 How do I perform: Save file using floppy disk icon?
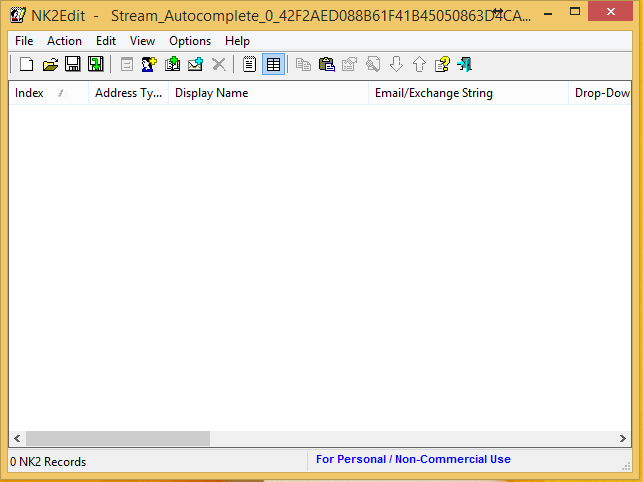tap(73, 64)
